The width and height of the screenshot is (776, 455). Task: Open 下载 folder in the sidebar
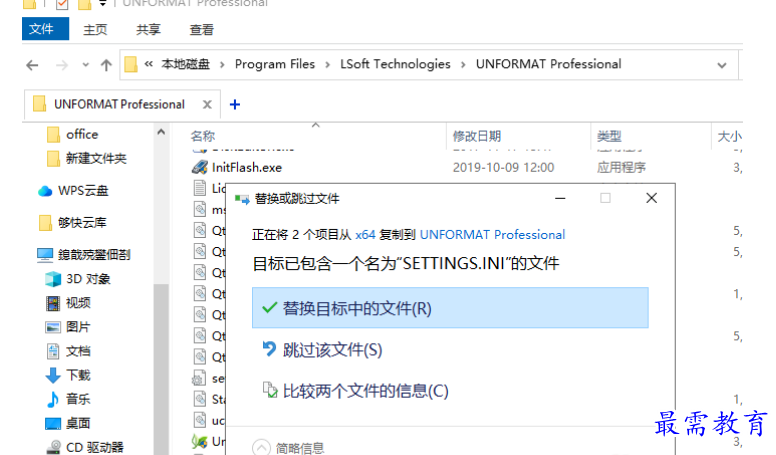click(x=68, y=375)
